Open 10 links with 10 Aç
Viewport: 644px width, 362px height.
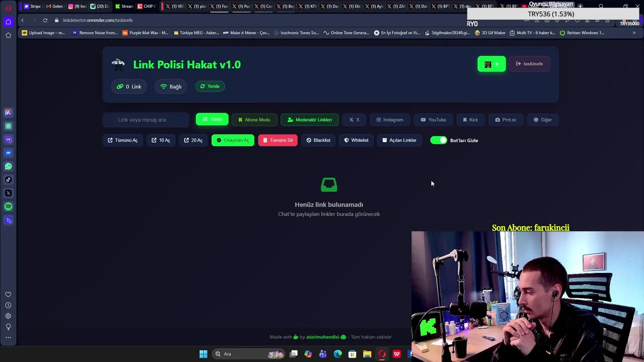pos(160,140)
